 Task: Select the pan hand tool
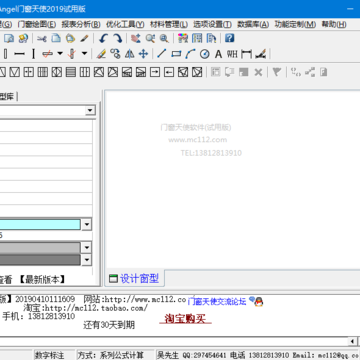pyautogui.click(x=135, y=38)
